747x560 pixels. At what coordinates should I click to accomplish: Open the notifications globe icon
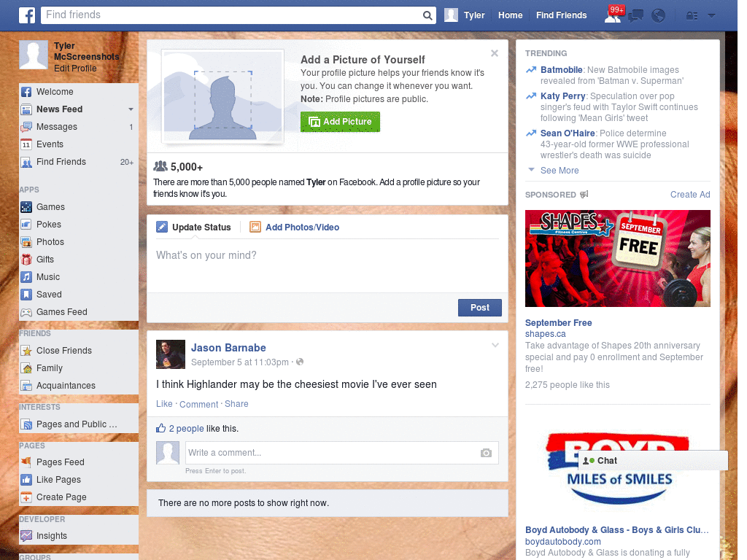click(x=658, y=16)
